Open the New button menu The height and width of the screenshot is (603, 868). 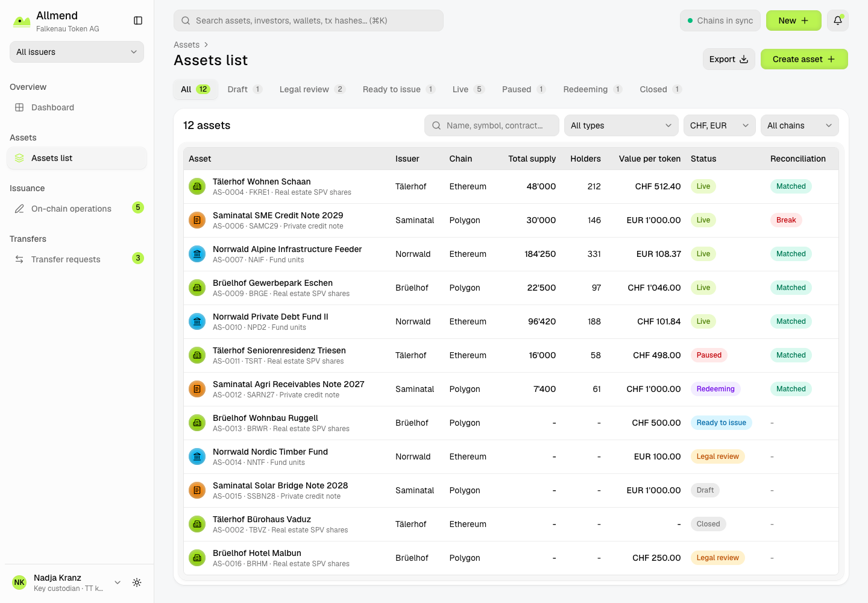793,21
